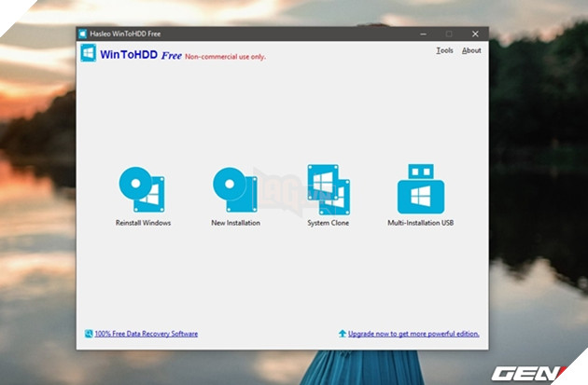Click the Upgrade now to get more powerful edition link

413,333
